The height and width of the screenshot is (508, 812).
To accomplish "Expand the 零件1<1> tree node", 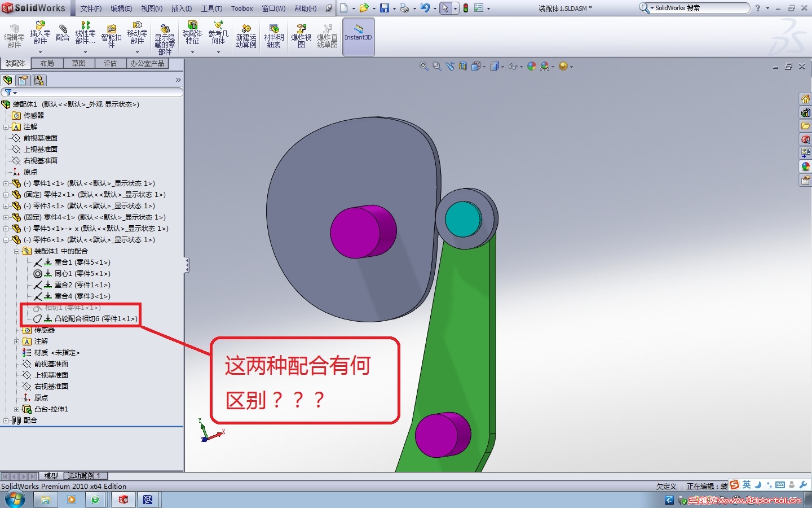I will 6,183.
